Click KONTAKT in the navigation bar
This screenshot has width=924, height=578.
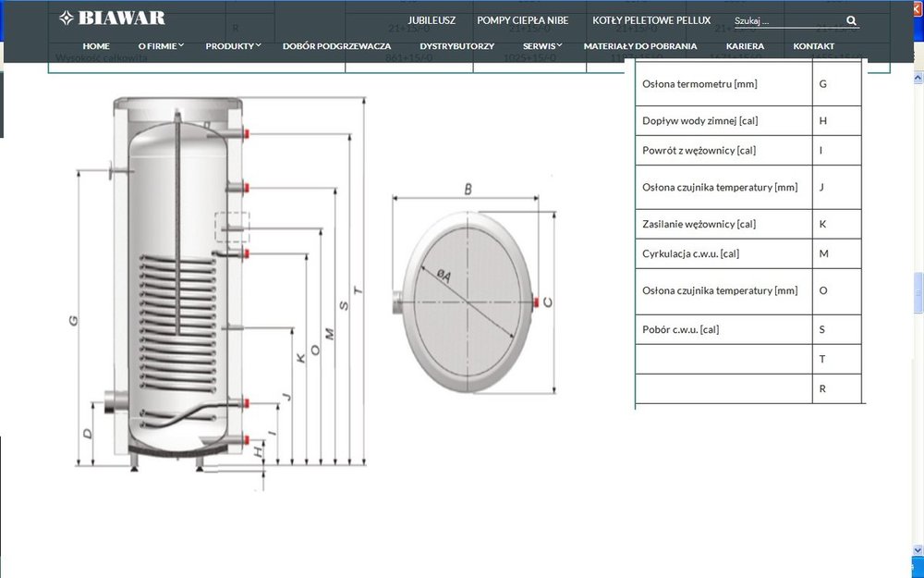[x=813, y=46]
